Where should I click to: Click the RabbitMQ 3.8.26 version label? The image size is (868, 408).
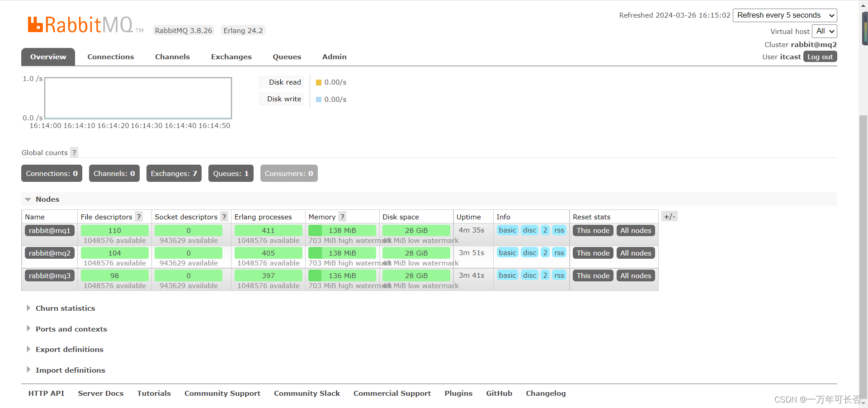tap(183, 30)
